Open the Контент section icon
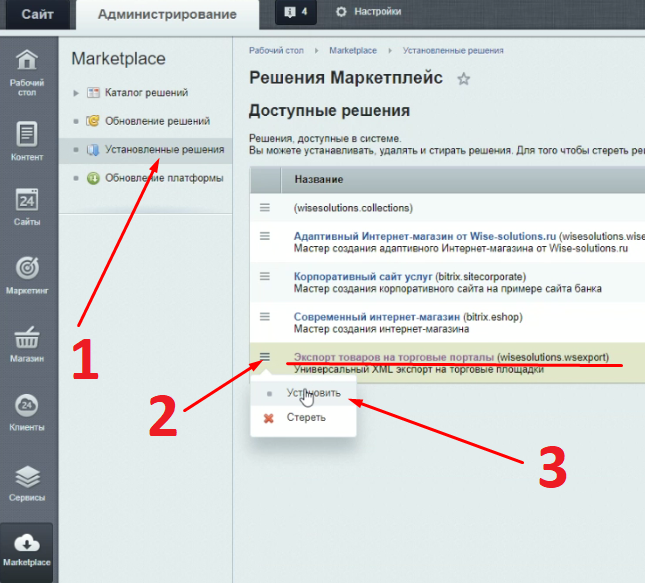 tap(27, 134)
